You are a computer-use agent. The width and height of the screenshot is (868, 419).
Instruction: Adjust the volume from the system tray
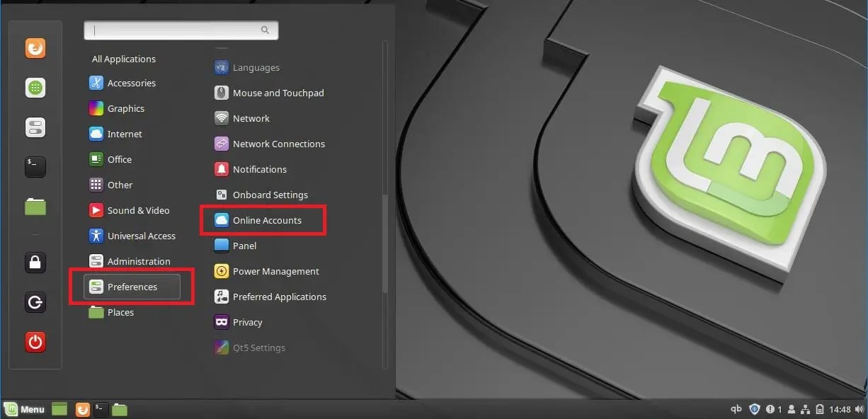(x=860, y=409)
